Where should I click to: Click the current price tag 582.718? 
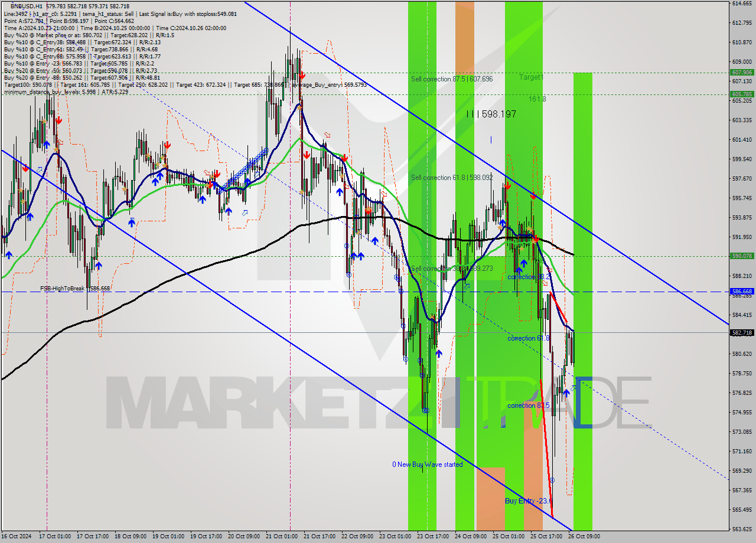pos(742,332)
